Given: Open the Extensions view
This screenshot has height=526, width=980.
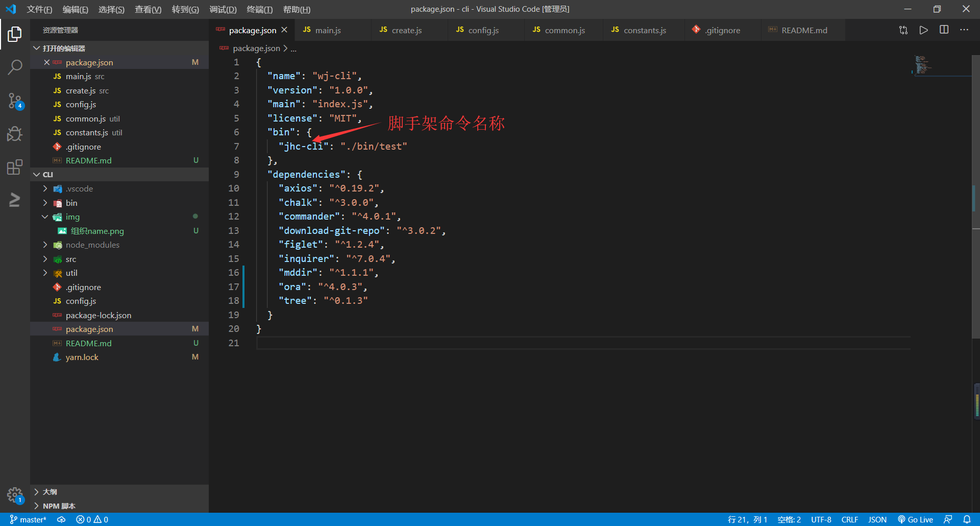Looking at the screenshot, I should click(15, 167).
